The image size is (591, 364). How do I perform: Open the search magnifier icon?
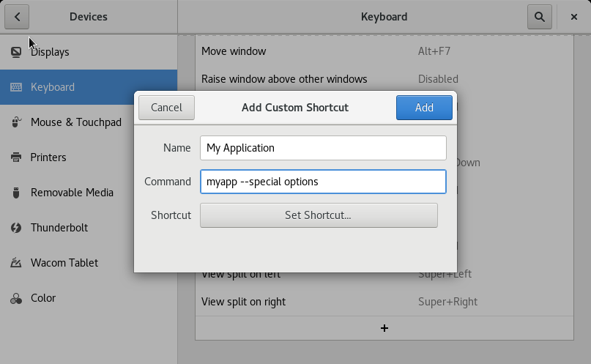[x=539, y=17]
